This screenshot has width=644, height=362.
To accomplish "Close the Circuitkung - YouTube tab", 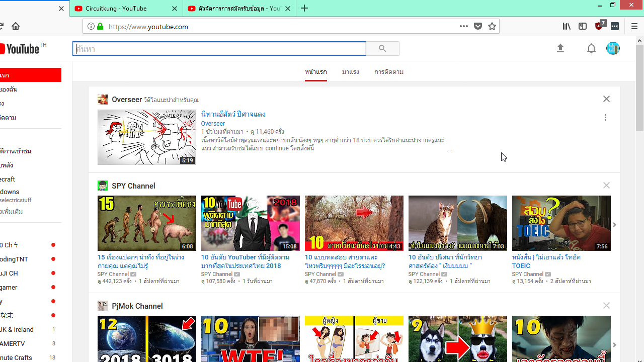I will (x=175, y=9).
